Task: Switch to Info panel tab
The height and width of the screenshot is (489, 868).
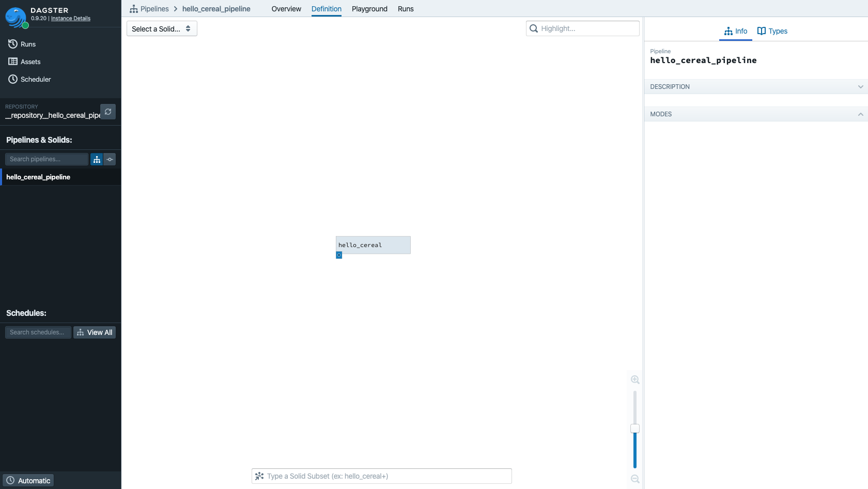Action: pyautogui.click(x=736, y=31)
